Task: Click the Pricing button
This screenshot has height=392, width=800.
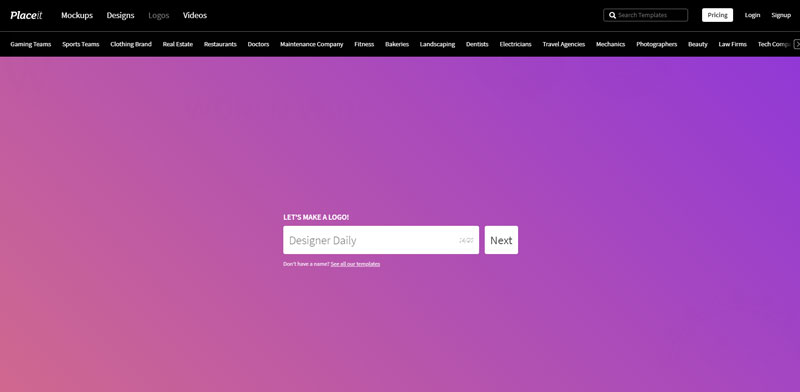Action: (717, 15)
